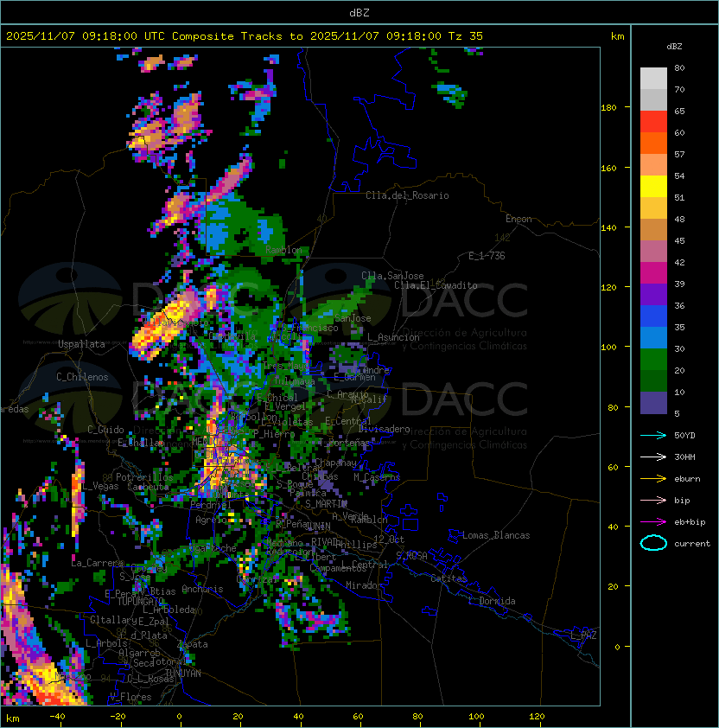Click the L_PAZ map label
Screen dimensions: 719x728
583,635
